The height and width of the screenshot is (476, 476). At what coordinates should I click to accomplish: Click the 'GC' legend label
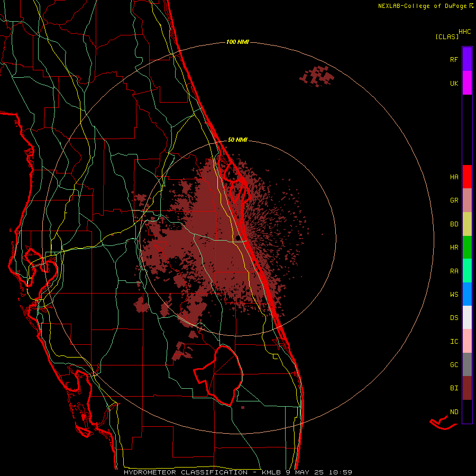pyautogui.click(x=454, y=365)
